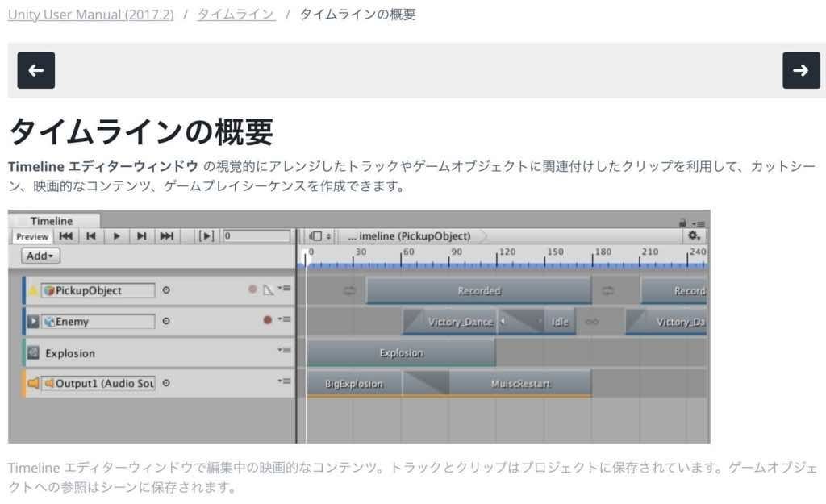Open the Timeline settings gear icon
The height and width of the screenshot is (504, 826).
coord(694,235)
